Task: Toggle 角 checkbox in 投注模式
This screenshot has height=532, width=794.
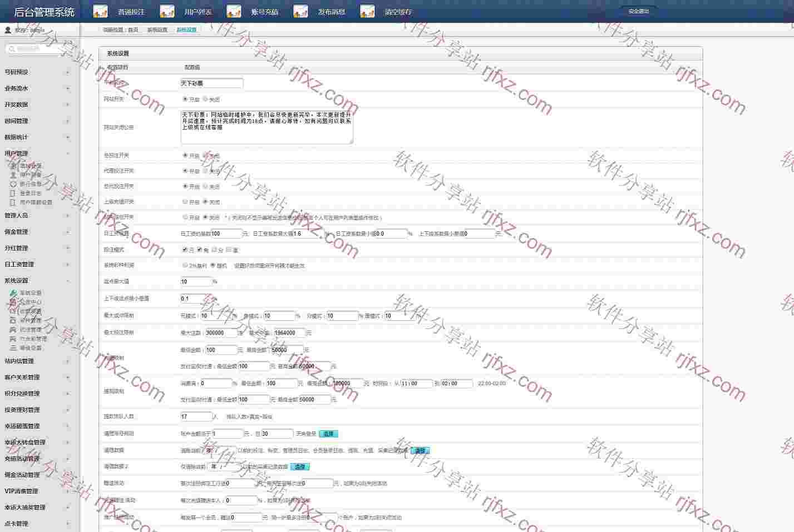Action: tap(199, 250)
